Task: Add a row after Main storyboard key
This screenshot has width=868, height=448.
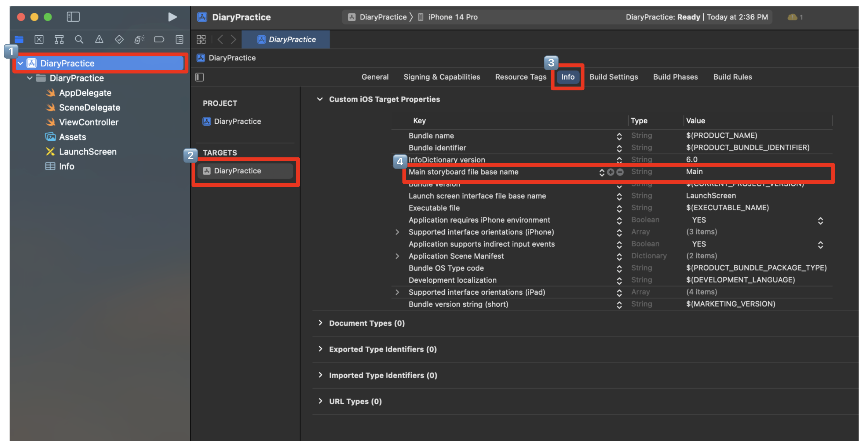Action: (x=611, y=172)
